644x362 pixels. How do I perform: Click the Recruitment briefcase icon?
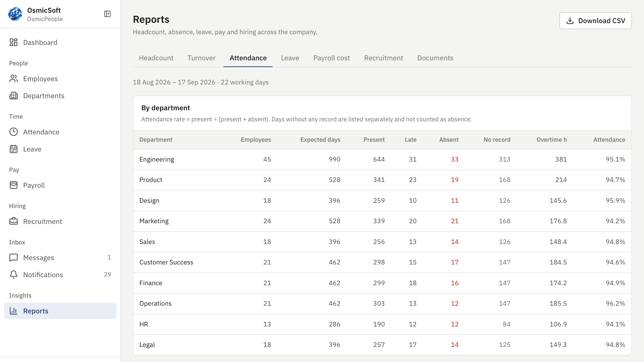(13, 221)
